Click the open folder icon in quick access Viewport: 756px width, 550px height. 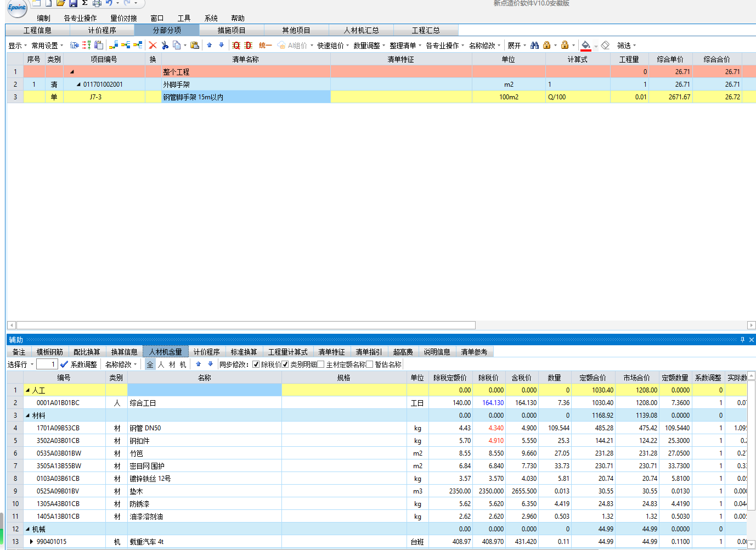(61, 3)
